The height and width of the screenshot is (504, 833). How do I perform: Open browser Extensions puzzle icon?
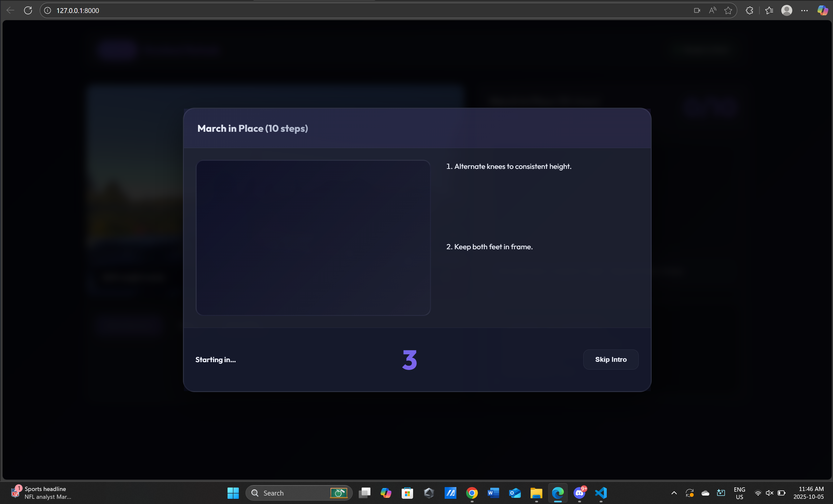tap(749, 10)
